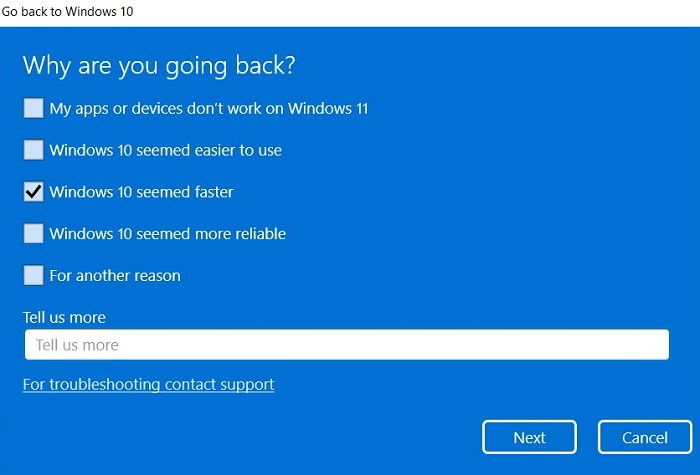Check the apps or devices don't work box
The image size is (700, 475).
33,108
